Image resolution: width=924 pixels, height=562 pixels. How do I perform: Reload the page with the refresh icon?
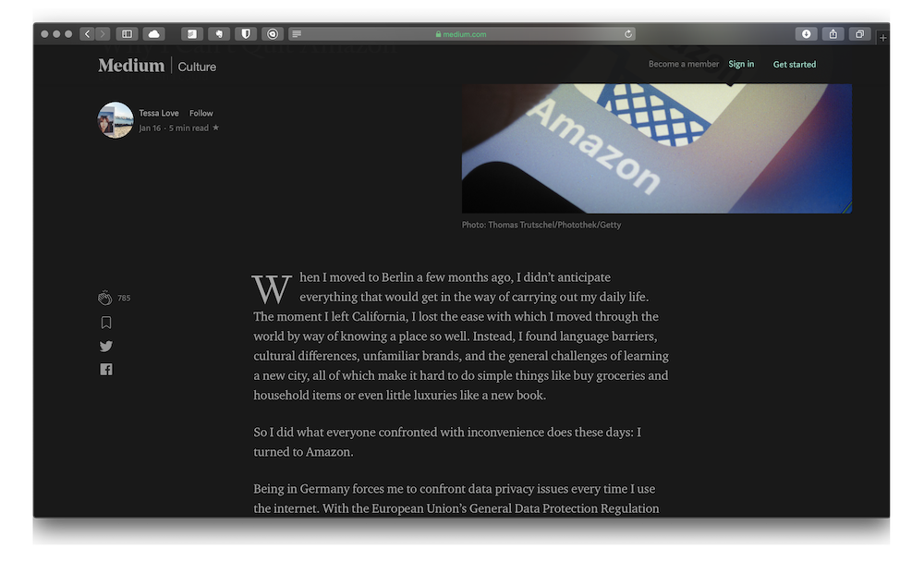628,34
